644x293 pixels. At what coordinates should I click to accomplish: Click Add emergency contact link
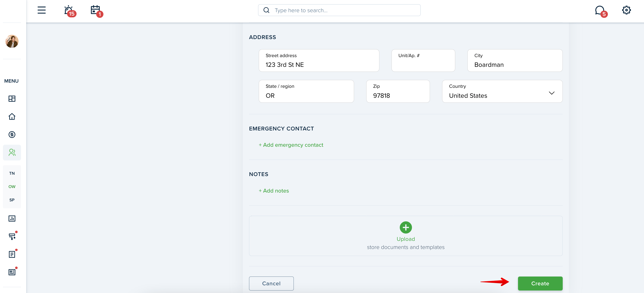[291, 145]
